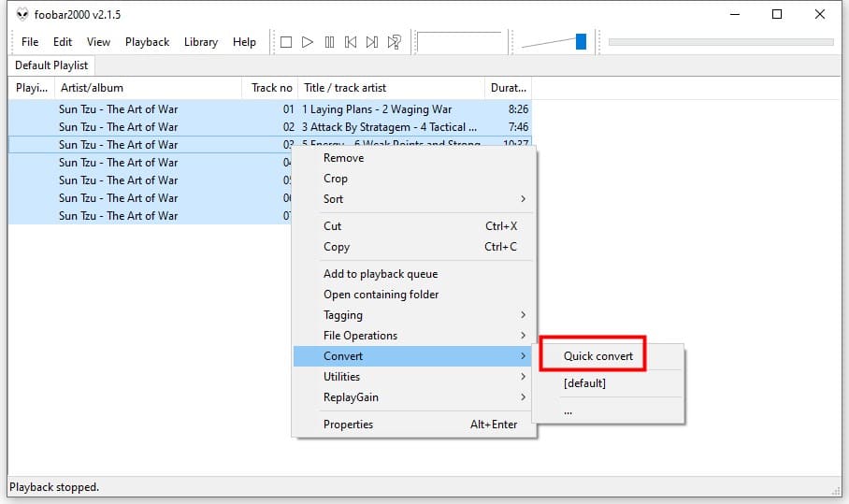Select the [default] conversion preset

point(608,383)
